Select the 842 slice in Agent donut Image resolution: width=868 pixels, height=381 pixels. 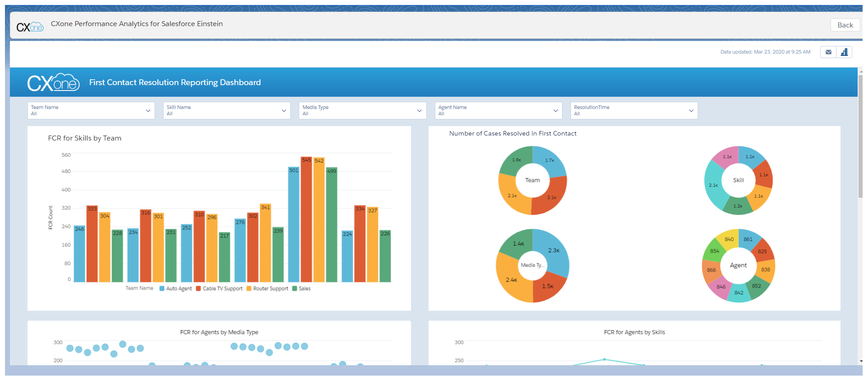pos(739,293)
